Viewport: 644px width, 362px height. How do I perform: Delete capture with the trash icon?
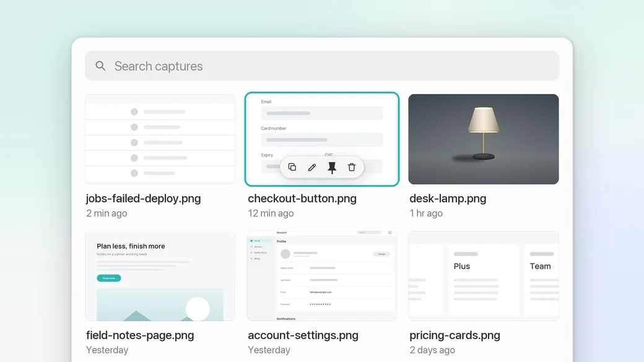pyautogui.click(x=352, y=167)
